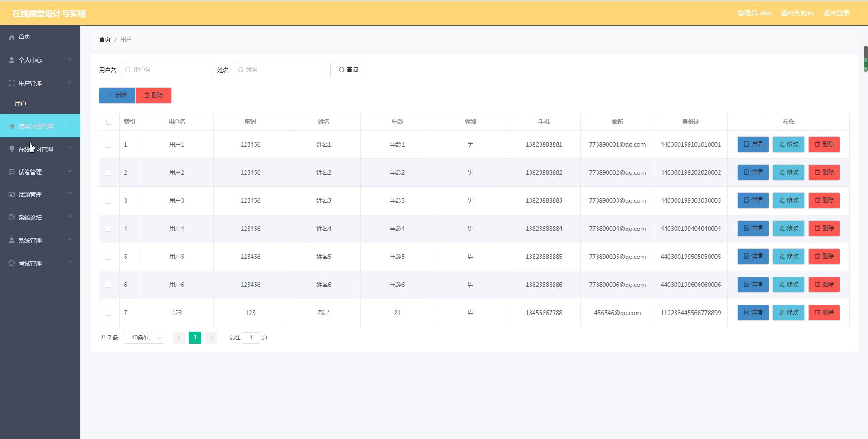Screen dimensions: 868x439
Task: Click the compass icon beside 系统论坛
Action: [12, 217]
